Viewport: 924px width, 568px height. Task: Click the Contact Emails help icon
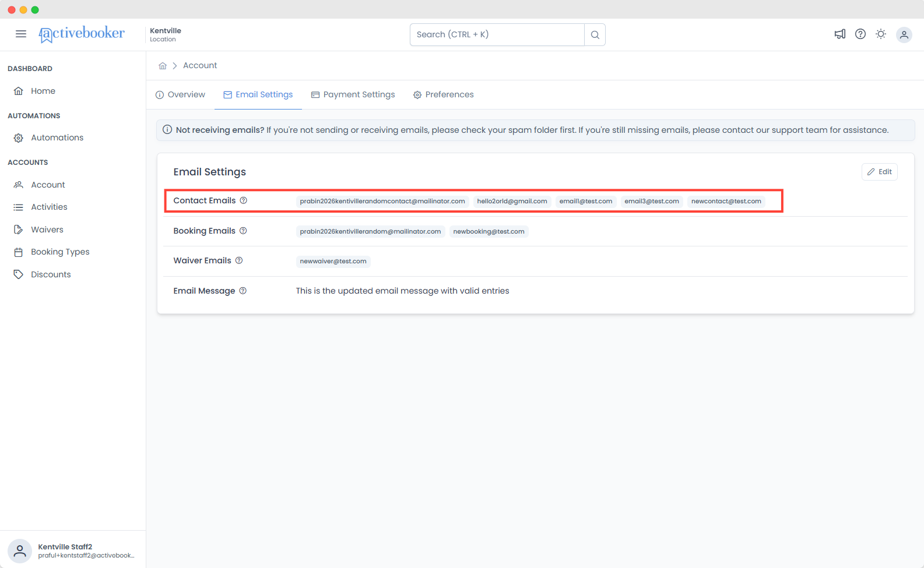click(x=244, y=200)
